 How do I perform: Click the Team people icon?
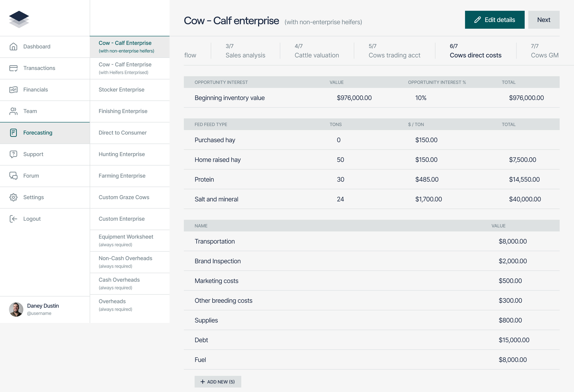tap(13, 111)
